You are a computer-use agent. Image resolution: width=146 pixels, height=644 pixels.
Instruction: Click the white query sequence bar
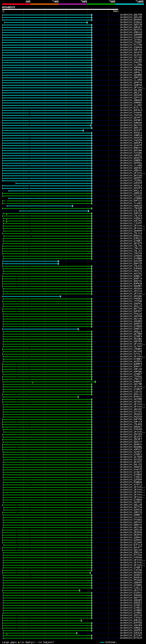click(60, 9)
